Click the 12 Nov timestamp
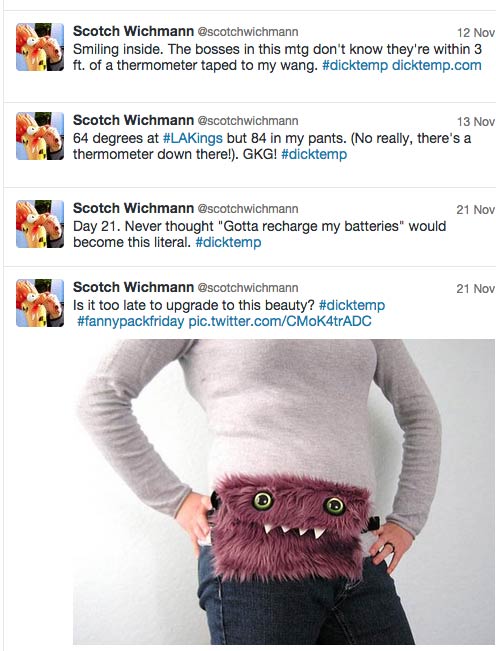The height and width of the screenshot is (651, 496). point(476,32)
